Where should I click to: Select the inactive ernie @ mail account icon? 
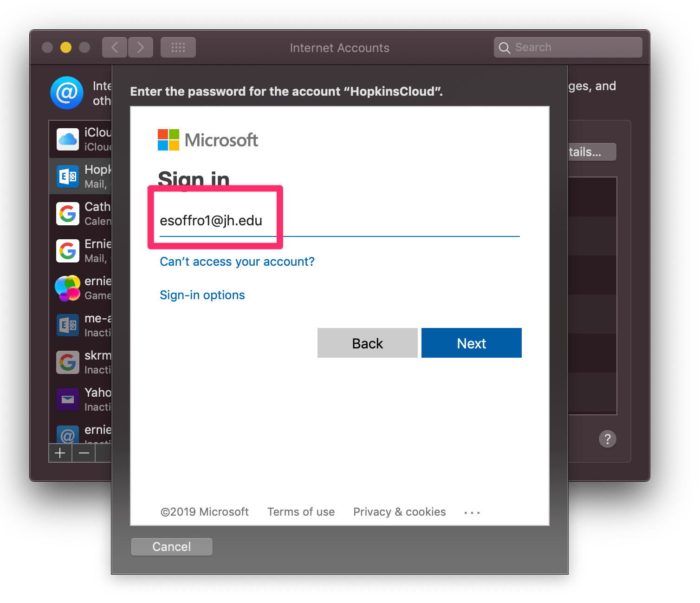(68, 435)
